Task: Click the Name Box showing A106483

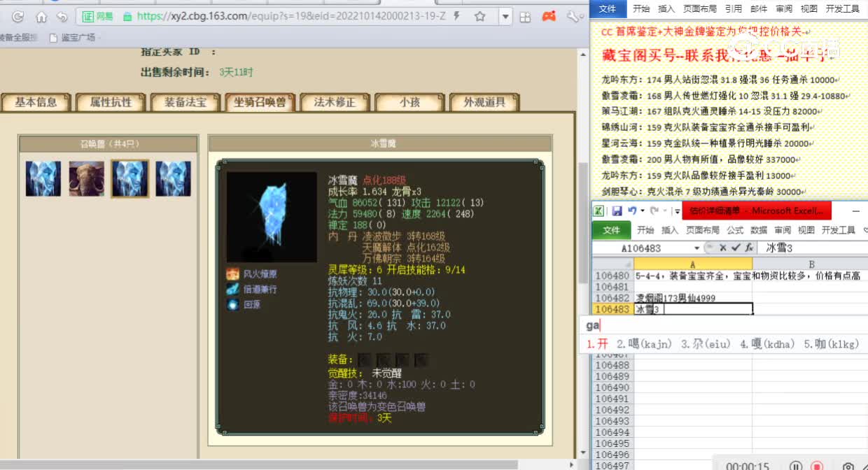Action: (643, 248)
